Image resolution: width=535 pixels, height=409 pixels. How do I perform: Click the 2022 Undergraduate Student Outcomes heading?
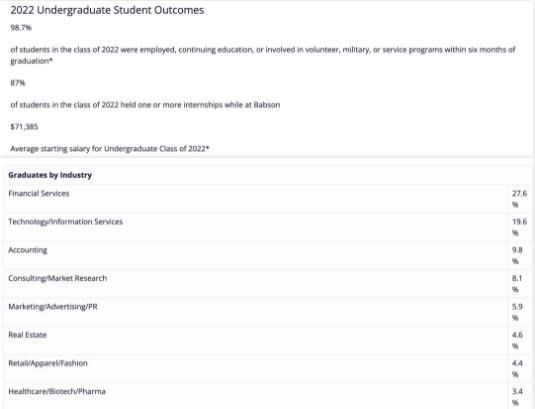tap(107, 10)
